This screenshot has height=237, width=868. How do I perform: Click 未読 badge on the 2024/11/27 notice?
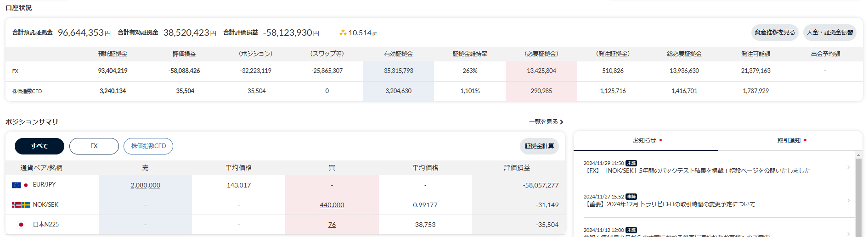(631, 197)
